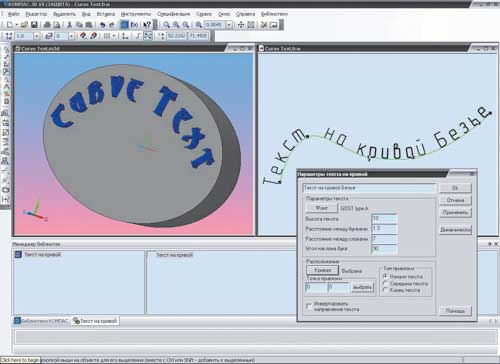Click the Print icon in the toolbar
The height and width of the screenshot is (364, 500).
click(47, 25)
